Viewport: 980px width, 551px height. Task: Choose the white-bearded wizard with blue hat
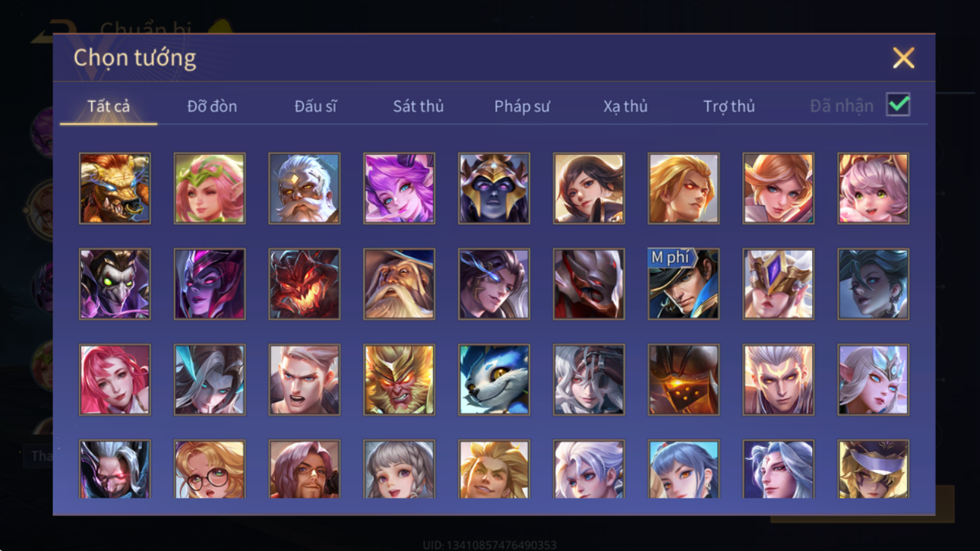coord(399,284)
